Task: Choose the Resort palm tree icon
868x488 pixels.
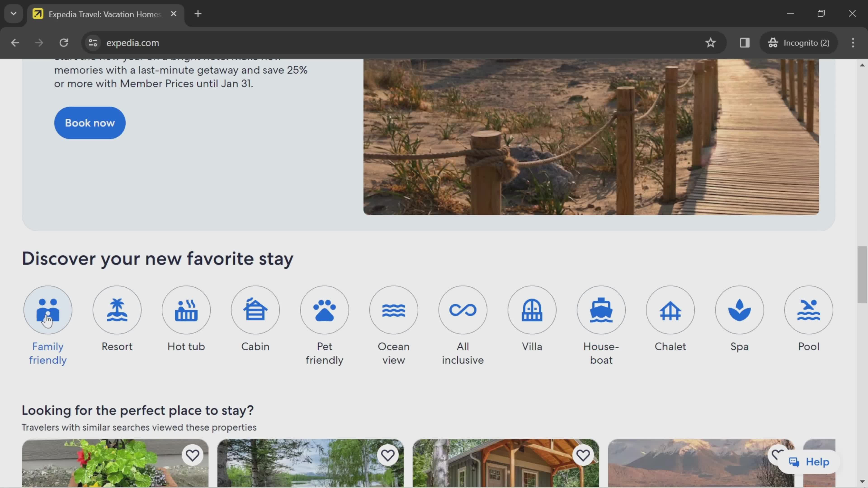Action: tap(117, 310)
